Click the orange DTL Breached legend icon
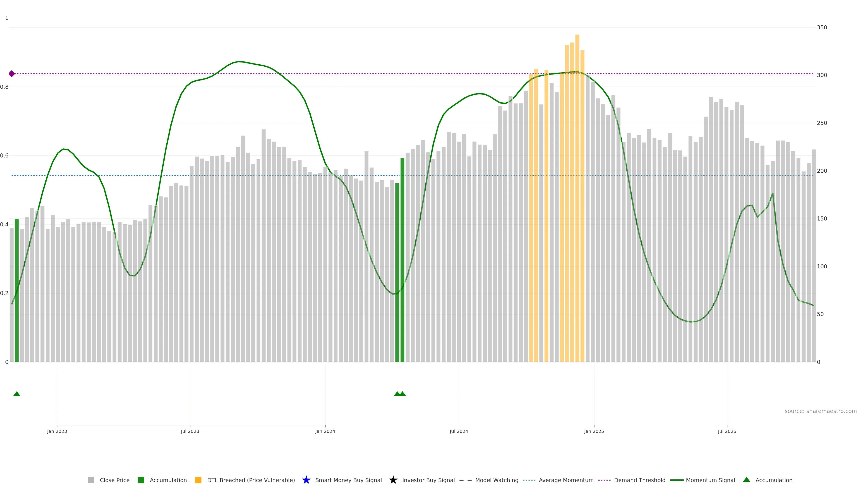The height and width of the screenshot is (488, 868). (x=198, y=480)
